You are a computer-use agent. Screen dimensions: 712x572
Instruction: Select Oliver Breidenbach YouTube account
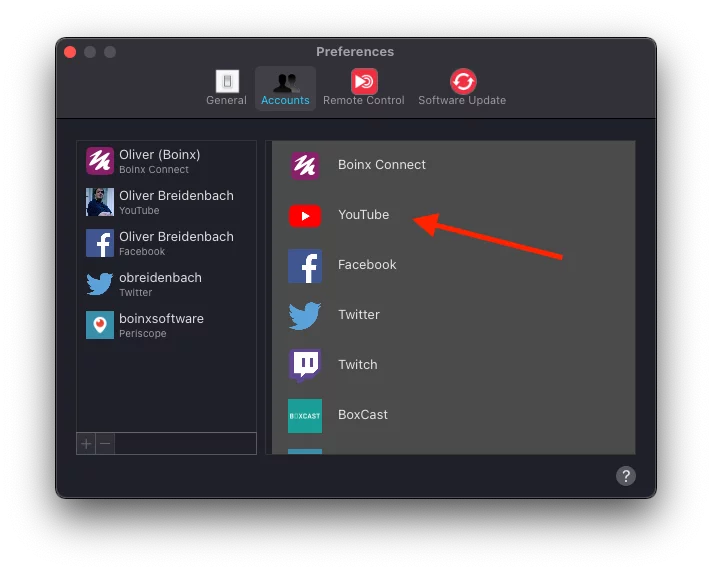click(166, 202)
